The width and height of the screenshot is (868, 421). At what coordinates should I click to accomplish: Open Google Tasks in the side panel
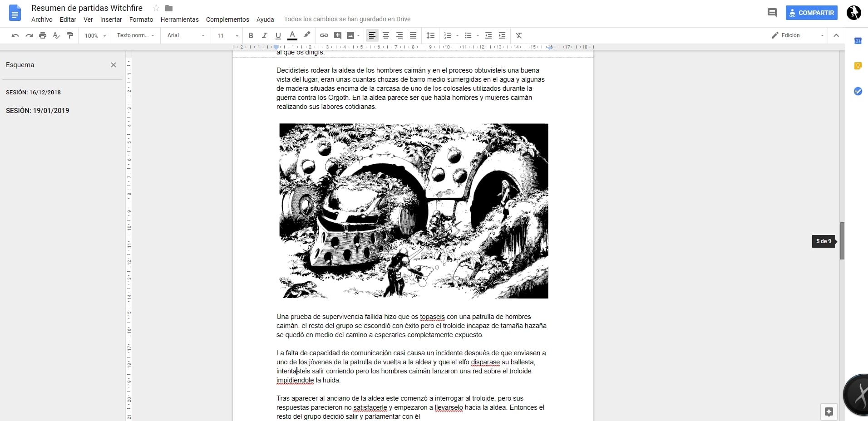point(858,91)
